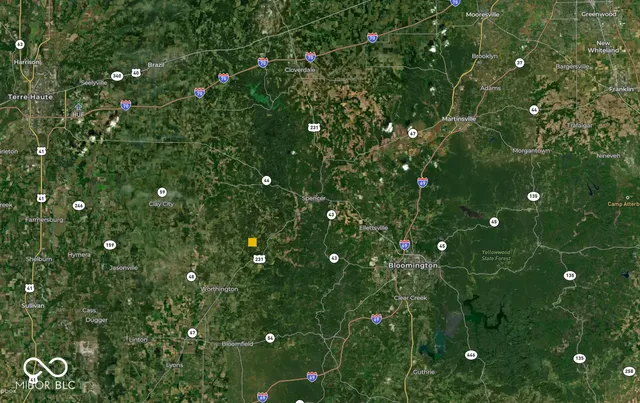Select the Terre Haute city label
640x403 pixels.
coord(31,97)
